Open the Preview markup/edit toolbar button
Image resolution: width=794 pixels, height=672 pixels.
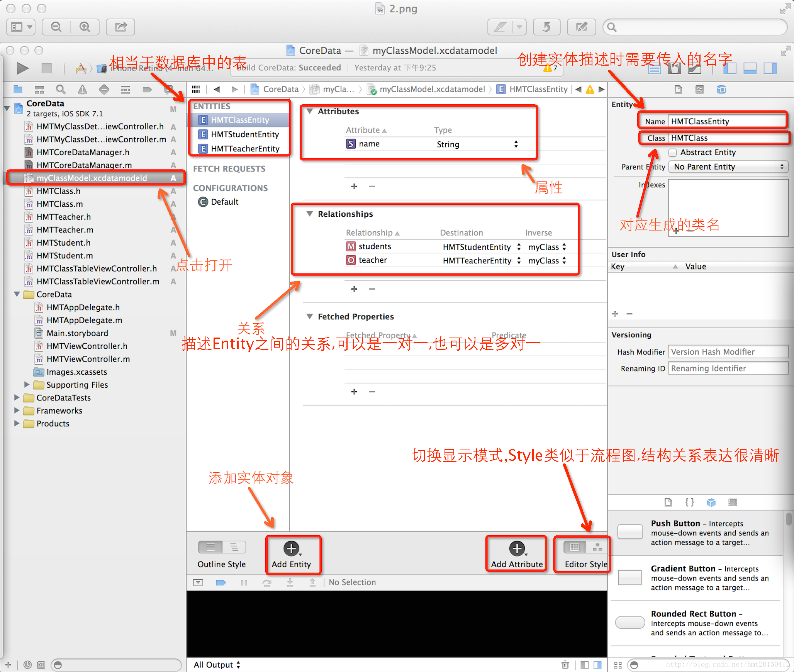tap(582, 27)
